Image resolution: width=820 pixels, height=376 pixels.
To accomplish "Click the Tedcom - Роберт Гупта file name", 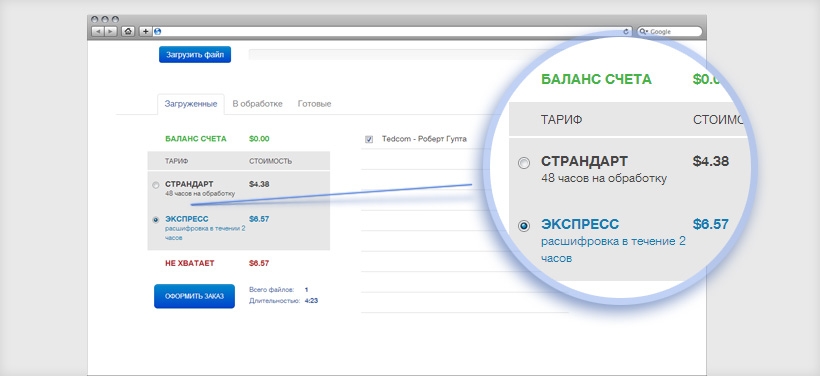I will click(x=424, y=139).
